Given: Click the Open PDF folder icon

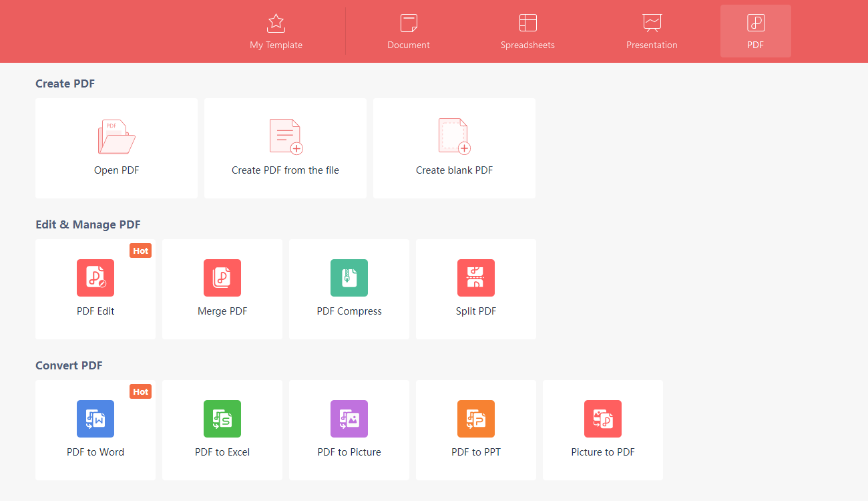Looking at the screenshot, I should 116,136.
